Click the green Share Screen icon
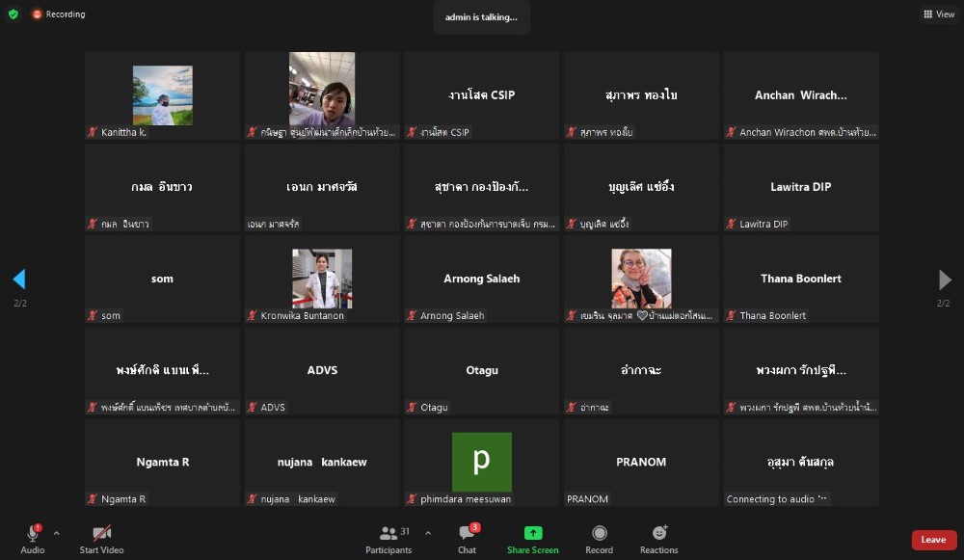 tap(532, 534)
